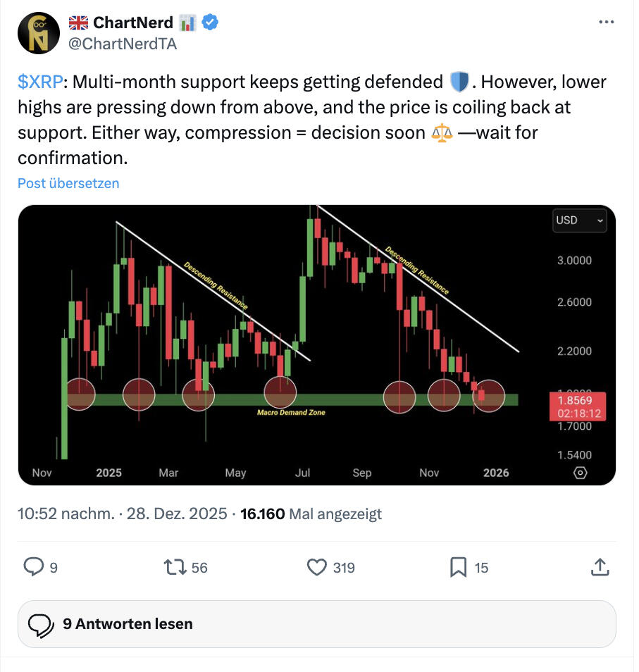Click 'Post übersetzen' translate link
The width and height of the screenshot is (639, 672).
(x=68, y=183)
